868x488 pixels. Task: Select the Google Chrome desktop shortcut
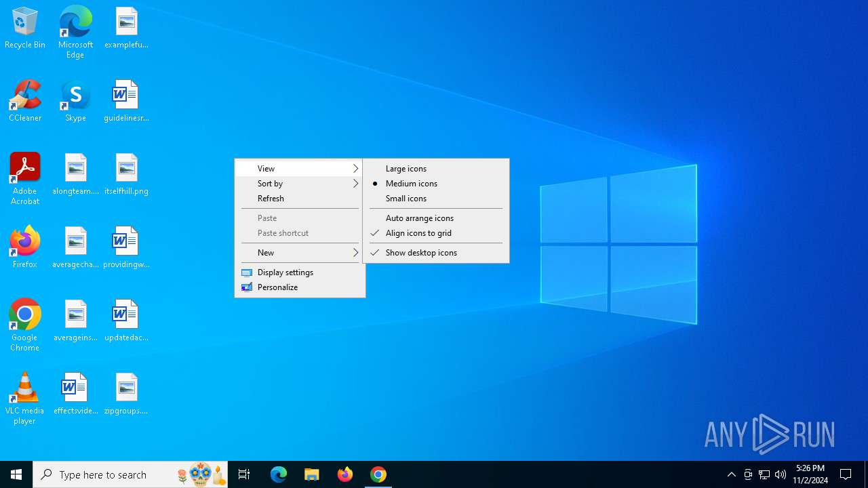tap(25, 325)
